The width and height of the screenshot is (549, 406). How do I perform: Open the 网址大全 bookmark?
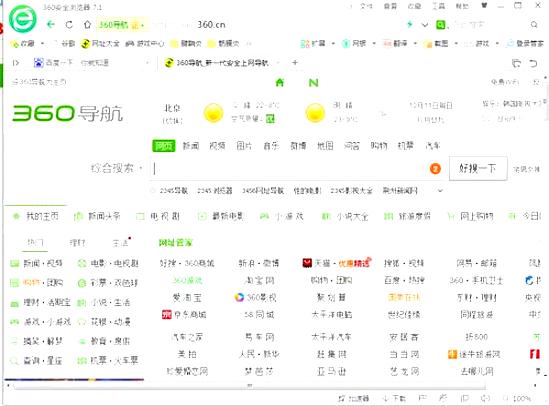[x=100, y=43]
